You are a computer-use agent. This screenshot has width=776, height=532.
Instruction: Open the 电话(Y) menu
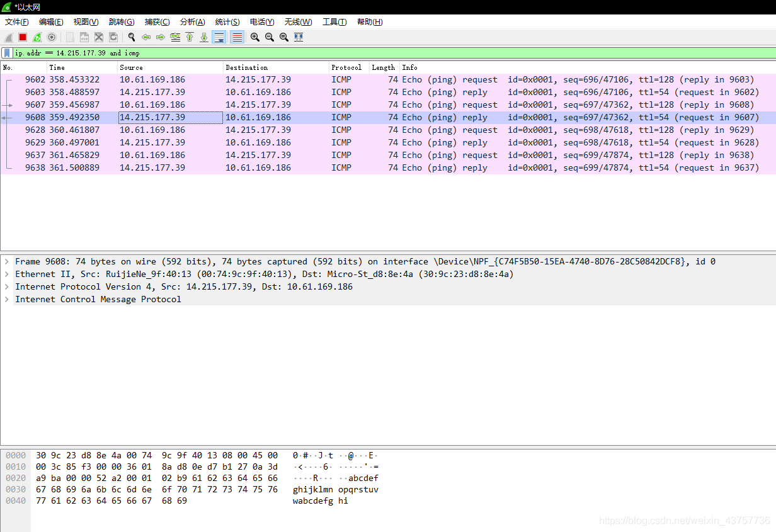pyautogui.click(x=262, y=22)
